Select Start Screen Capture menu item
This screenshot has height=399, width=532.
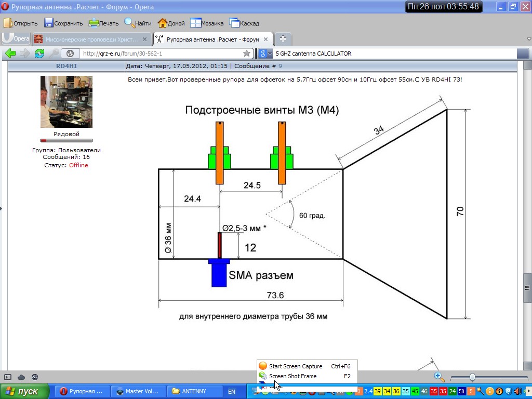point(307,366)
